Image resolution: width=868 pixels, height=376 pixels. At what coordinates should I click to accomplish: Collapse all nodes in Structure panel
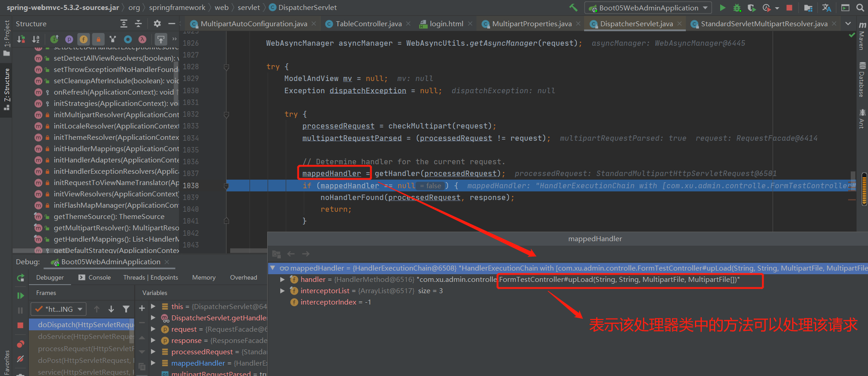click(138, 24)
